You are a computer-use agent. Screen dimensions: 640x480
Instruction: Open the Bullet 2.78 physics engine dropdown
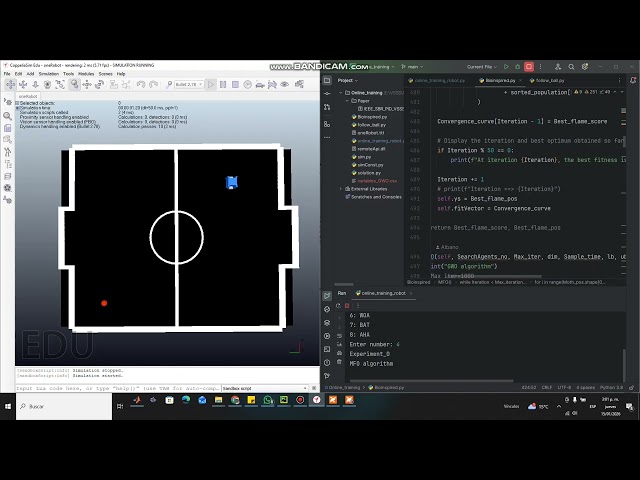click(189, 84)
